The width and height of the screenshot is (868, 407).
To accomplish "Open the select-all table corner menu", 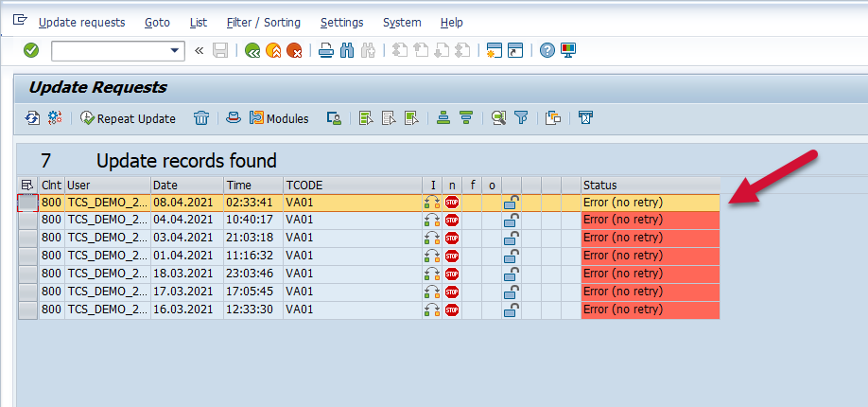I will 27,185.
